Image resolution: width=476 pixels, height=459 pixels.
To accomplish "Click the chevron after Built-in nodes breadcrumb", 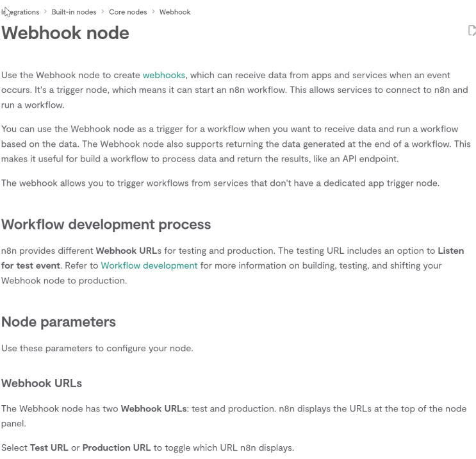I will (102, 12).
